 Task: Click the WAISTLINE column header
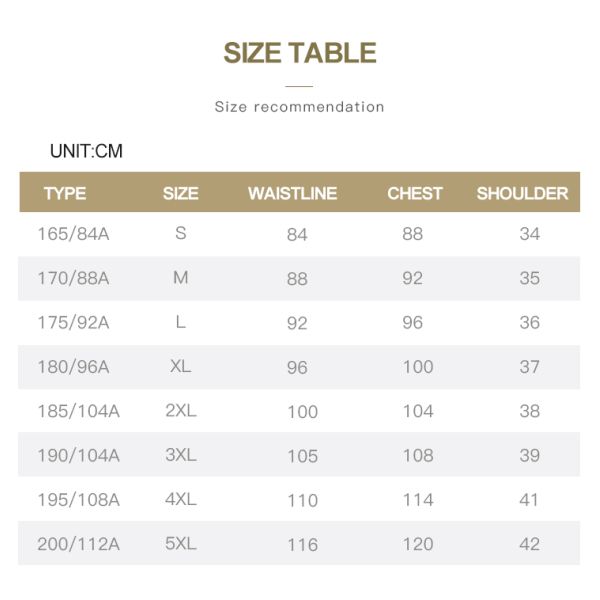coord(293,194)
